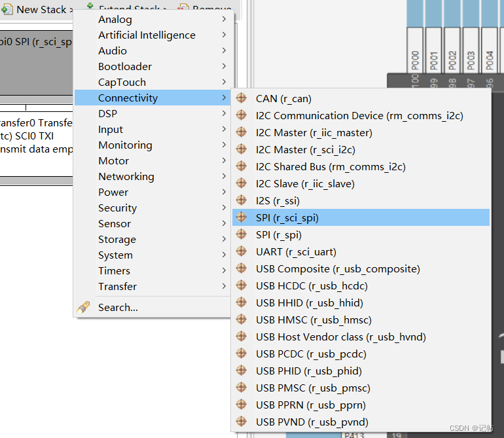504x438 pixels.
Task: Open the Networking menu category
Action: [x=153, y=176]
